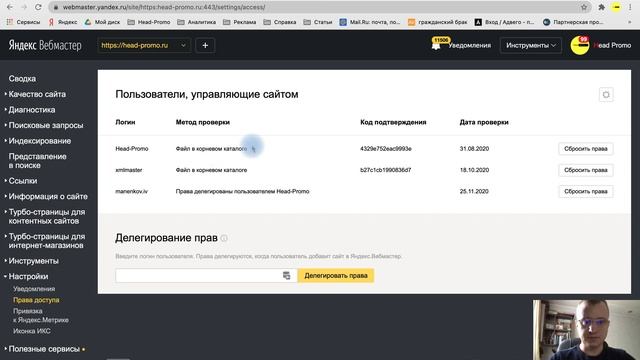Open Представление в поиске in the sidebar

(x=37, y=161)
